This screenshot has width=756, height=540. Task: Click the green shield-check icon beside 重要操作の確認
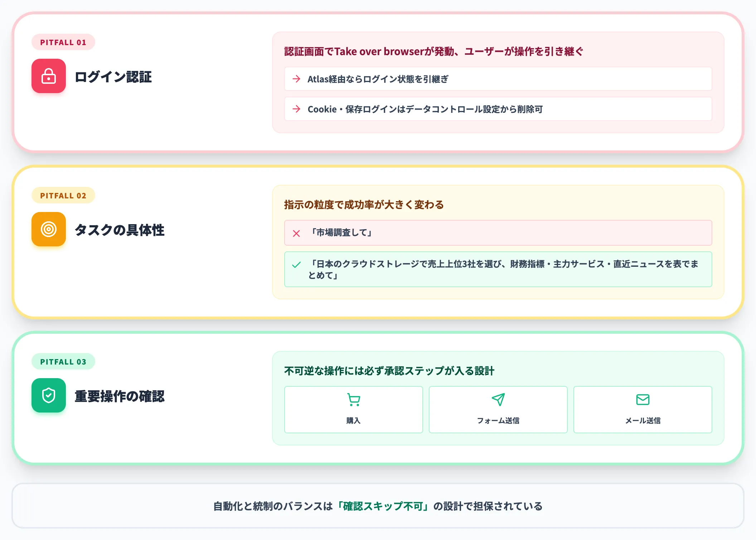49,395
